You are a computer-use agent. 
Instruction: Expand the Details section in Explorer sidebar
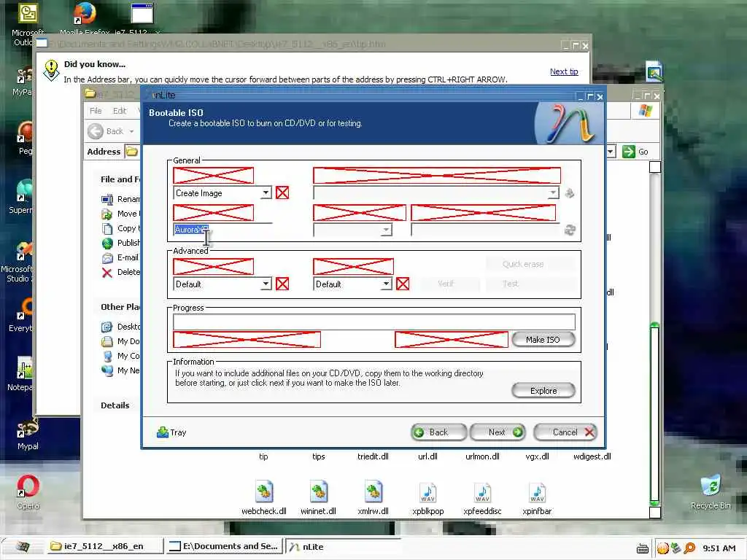click(115, 405)
